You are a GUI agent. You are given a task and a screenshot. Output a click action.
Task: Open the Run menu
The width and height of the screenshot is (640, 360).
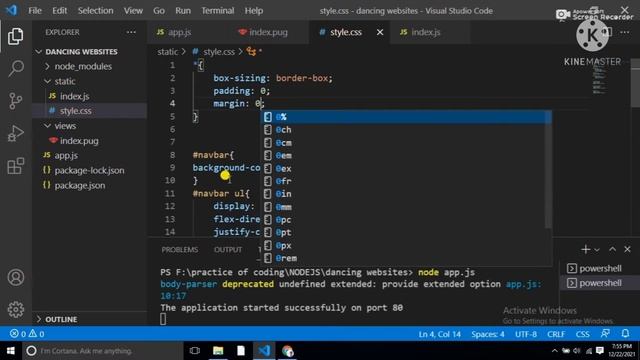183,11
